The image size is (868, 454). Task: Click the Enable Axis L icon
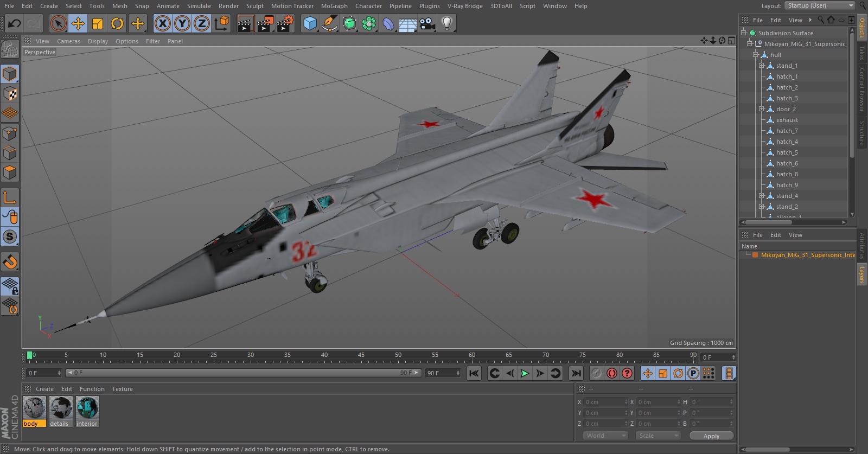point(10,197)
